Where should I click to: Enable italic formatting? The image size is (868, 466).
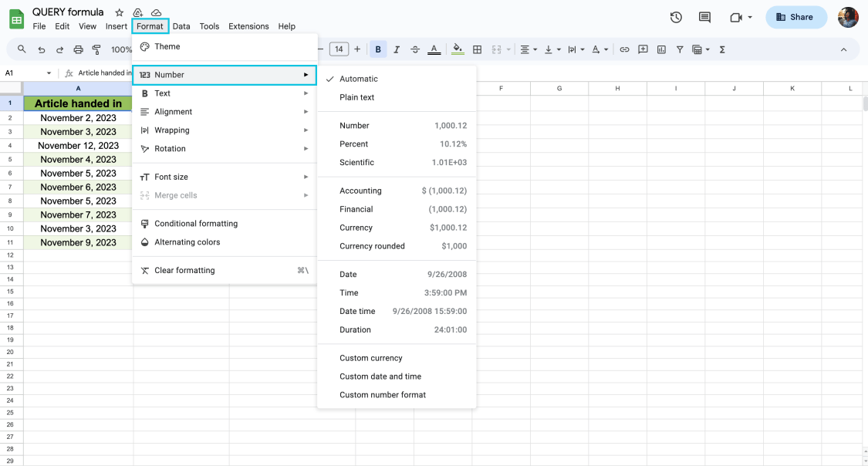click(x=397, y=49)
